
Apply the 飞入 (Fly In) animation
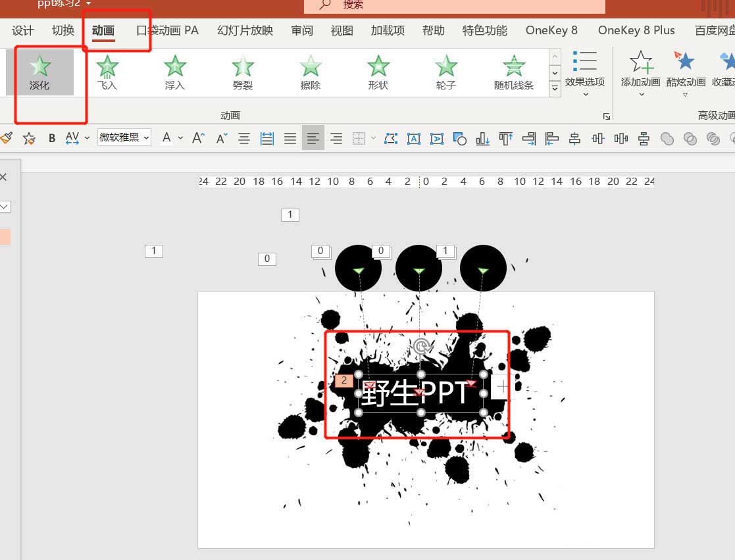[x=107, y=72]
